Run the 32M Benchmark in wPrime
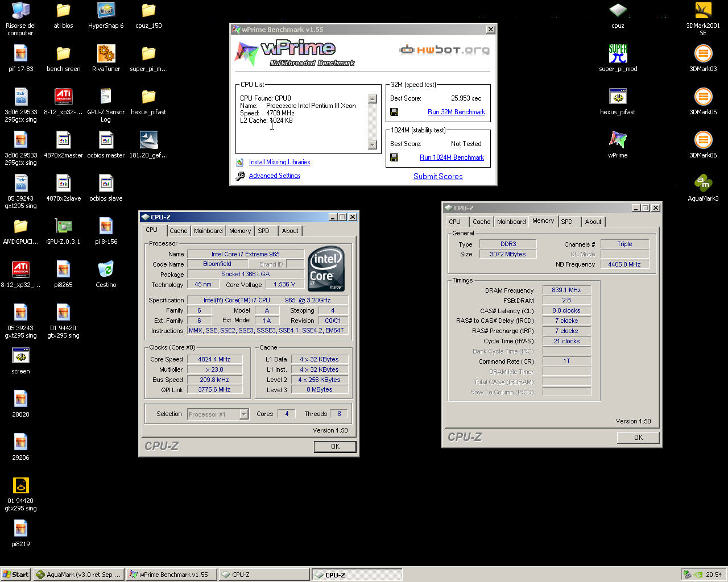This screenshot has width=728, height=582. coord(456,112)
